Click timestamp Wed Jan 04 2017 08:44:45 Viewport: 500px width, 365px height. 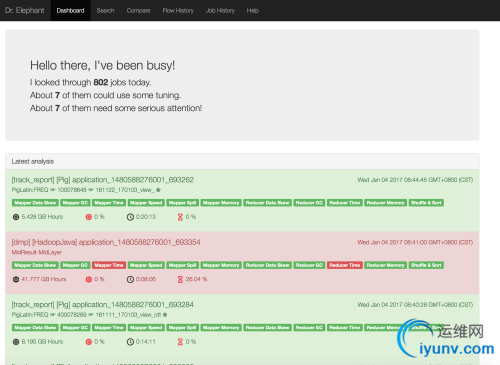tap(415, 180)
